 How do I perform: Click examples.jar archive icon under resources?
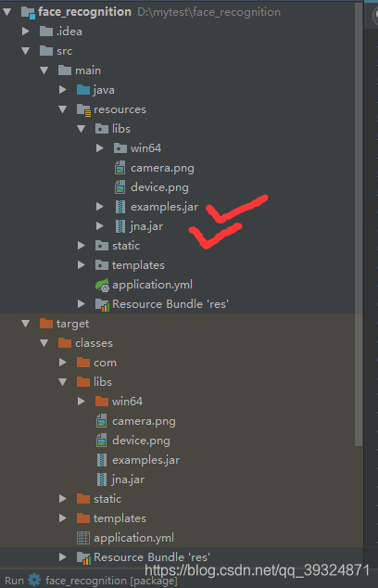pos(120,207)
